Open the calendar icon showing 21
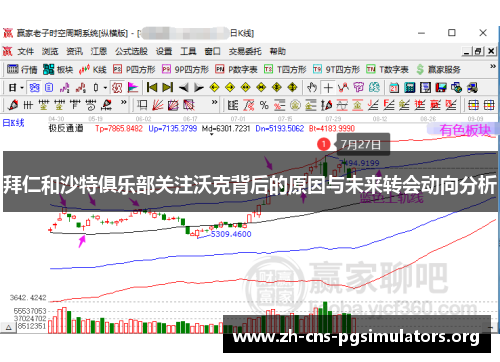 coord(394,88)
